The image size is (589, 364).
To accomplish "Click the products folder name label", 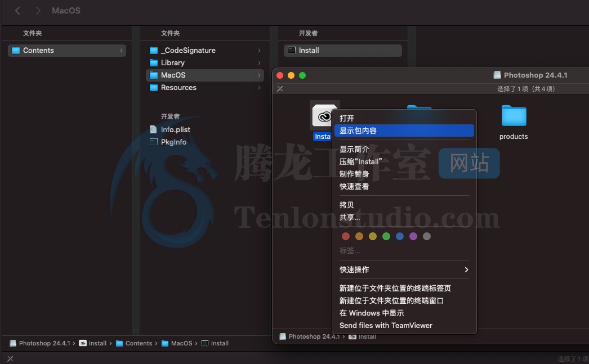I will [514, 137].
